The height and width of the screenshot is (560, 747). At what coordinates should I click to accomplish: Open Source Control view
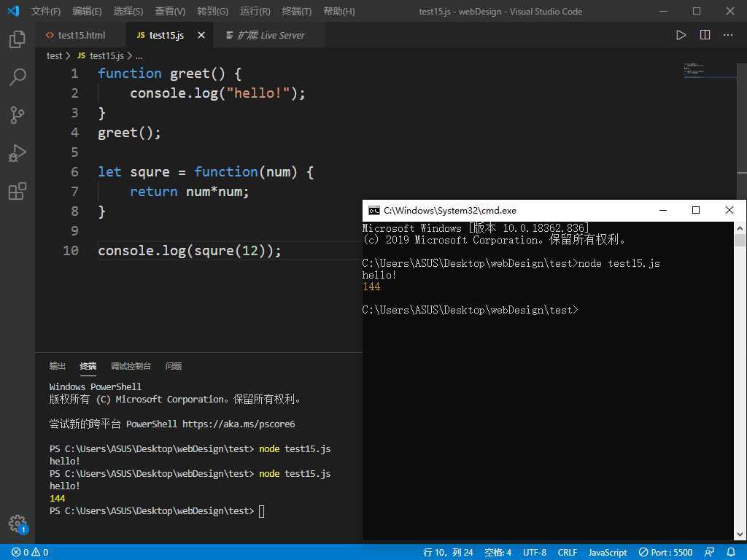point(18,114)
